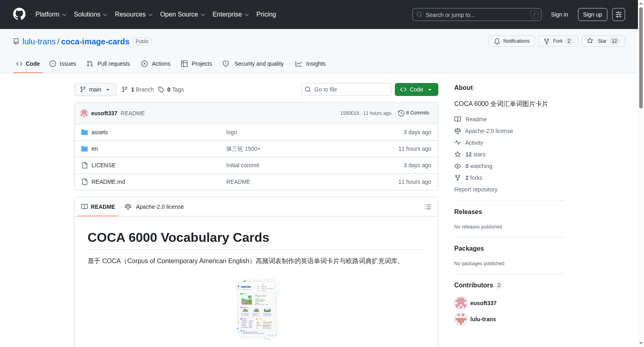This screenshot has width=644, height=347.
Task: Select the Code repository tab
Action: tap(28, 64)
